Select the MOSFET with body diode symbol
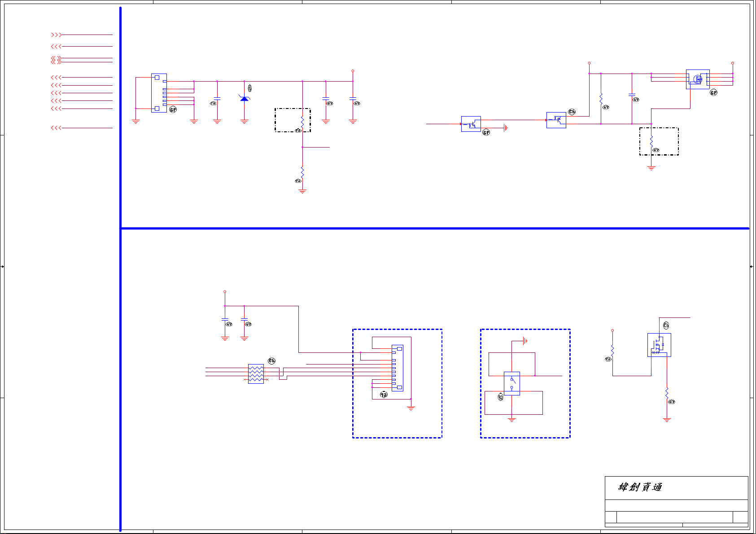Image resolution: width=756 pixels, height=534 pixels. click(x=659, y=345)
